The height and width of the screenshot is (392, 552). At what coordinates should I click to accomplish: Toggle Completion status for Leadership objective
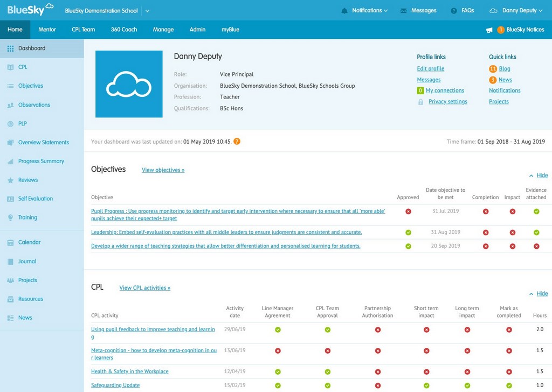click(486, 233)
